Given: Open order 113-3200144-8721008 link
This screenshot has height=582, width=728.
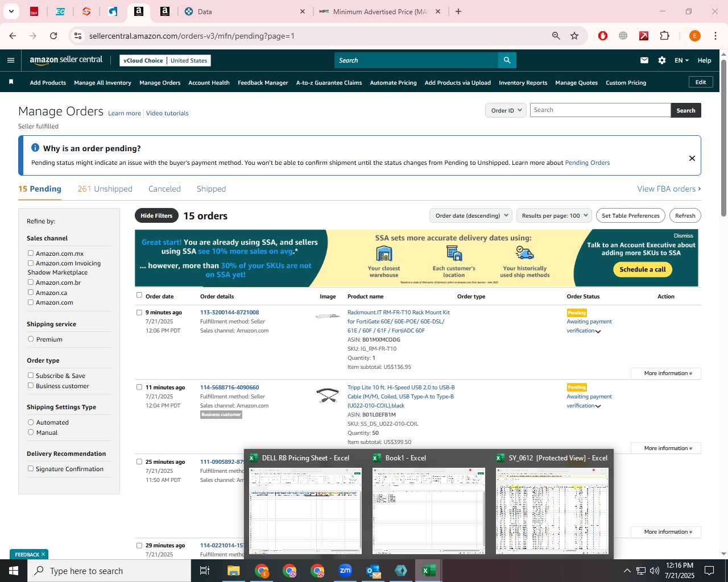Looking at the screenshot, I should coord(229,312).
